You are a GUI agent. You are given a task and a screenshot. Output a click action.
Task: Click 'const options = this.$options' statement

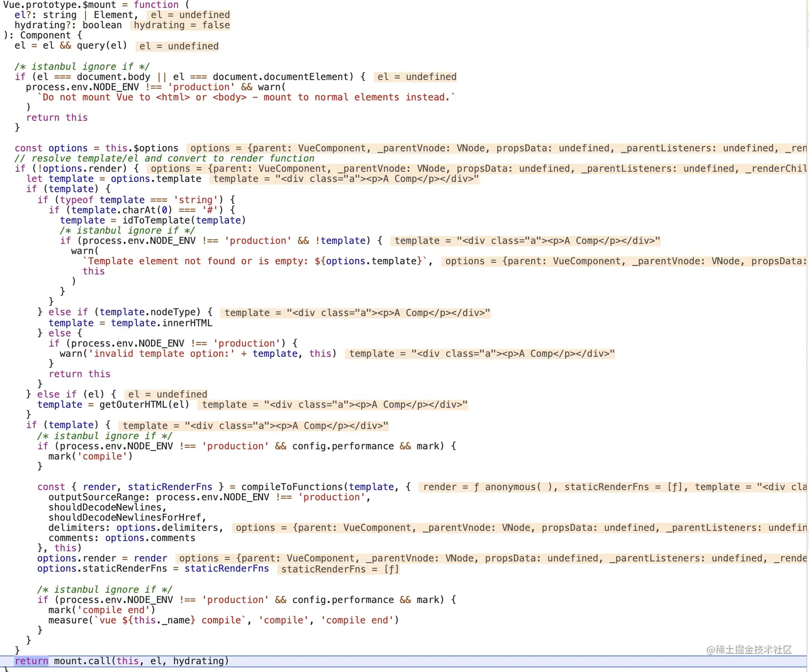point(96,148)
